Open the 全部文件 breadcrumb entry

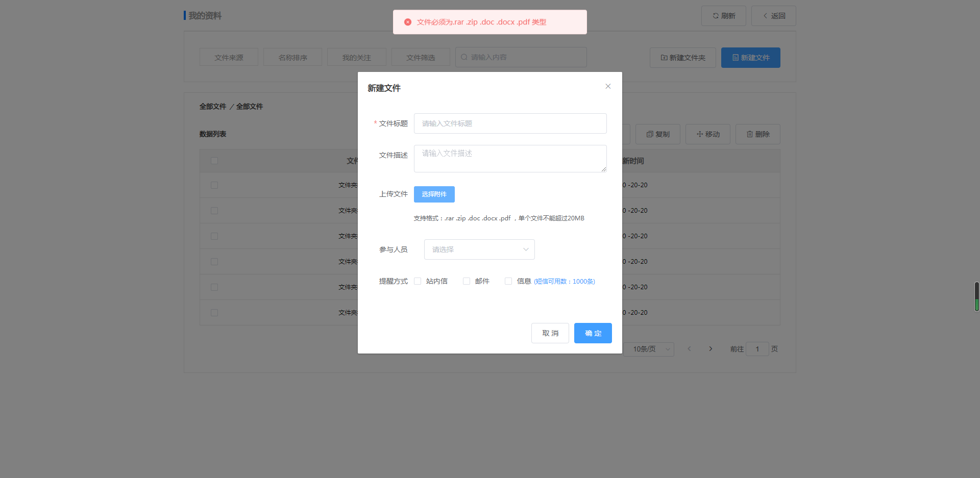coord(213,106)
